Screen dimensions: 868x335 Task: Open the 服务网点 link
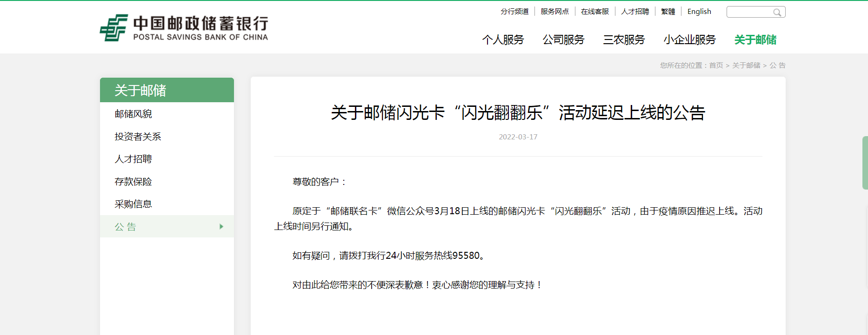pos(554,12)
